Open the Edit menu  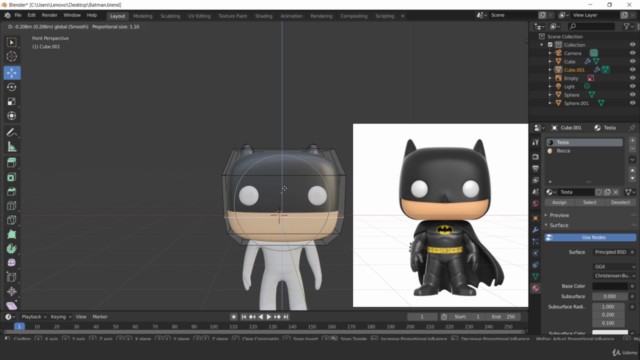click(31, 15)
